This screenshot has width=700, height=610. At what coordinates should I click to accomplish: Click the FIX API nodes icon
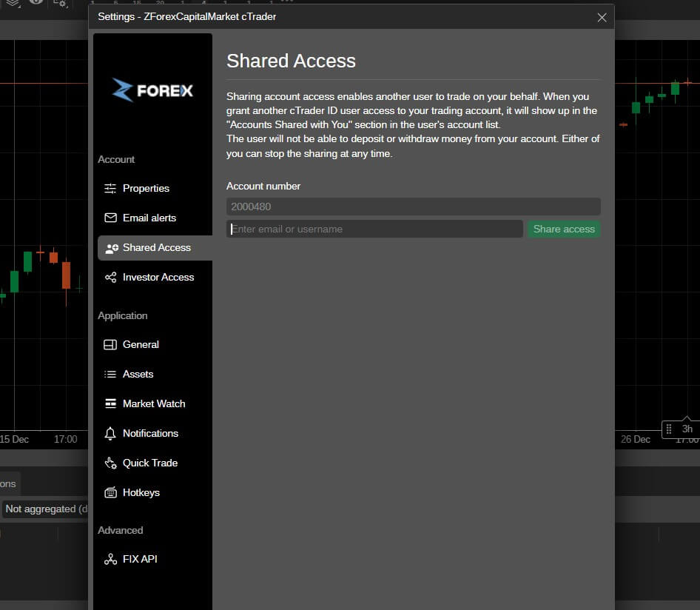point(110,560)
